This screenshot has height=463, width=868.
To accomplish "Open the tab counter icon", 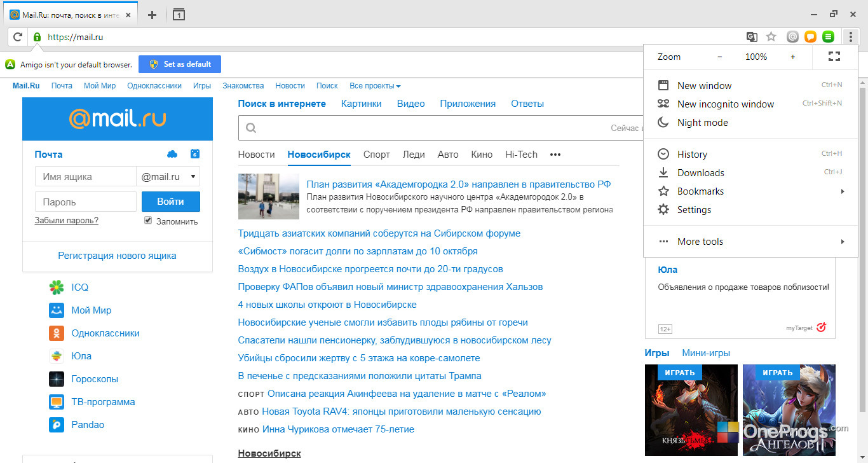I will [x=179, y=15].
